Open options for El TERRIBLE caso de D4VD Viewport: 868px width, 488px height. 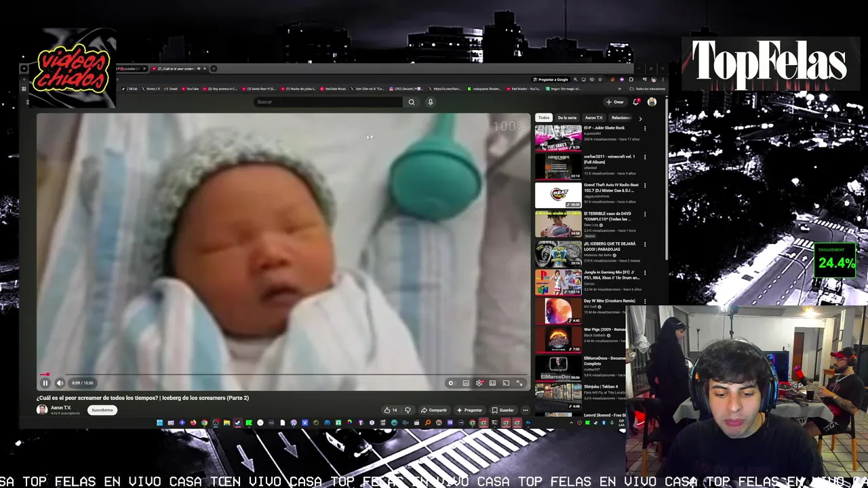(x=645, y=214)
